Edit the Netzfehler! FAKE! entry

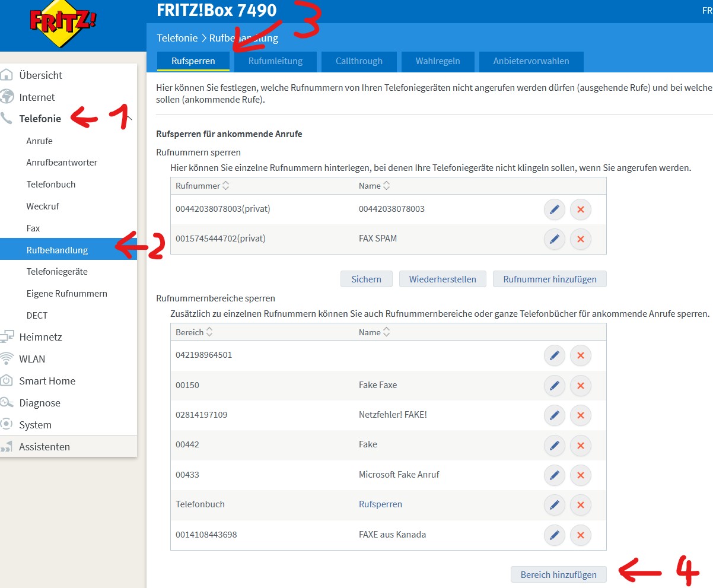point(554,415)
